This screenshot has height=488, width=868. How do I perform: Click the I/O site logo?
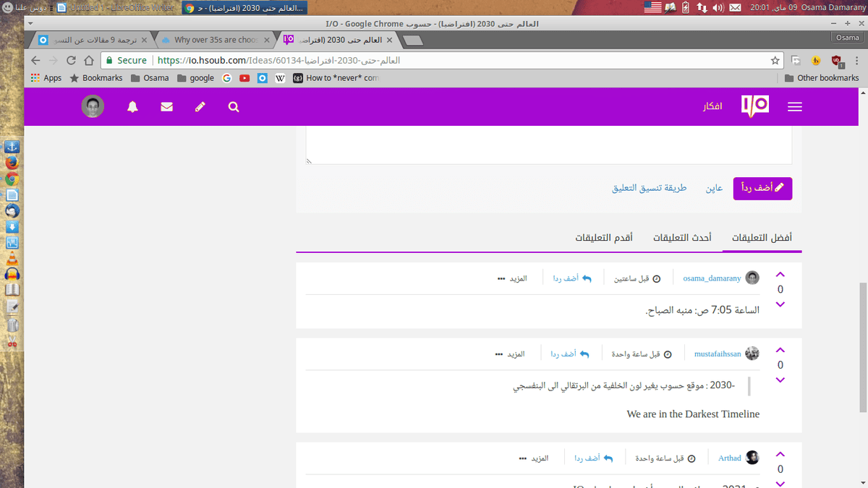click(x=754, y=106)
